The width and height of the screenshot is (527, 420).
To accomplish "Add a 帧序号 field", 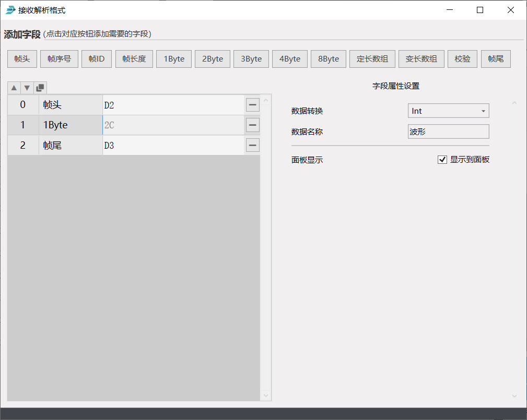I will (59, 59).
